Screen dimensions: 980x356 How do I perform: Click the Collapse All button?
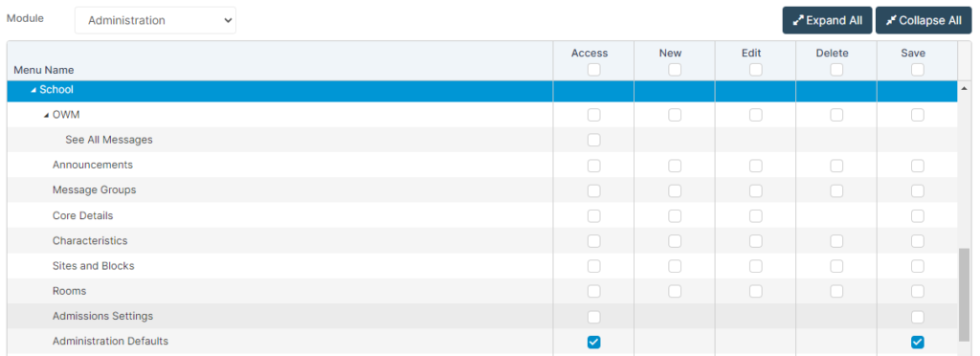click(x=924, y=21)
